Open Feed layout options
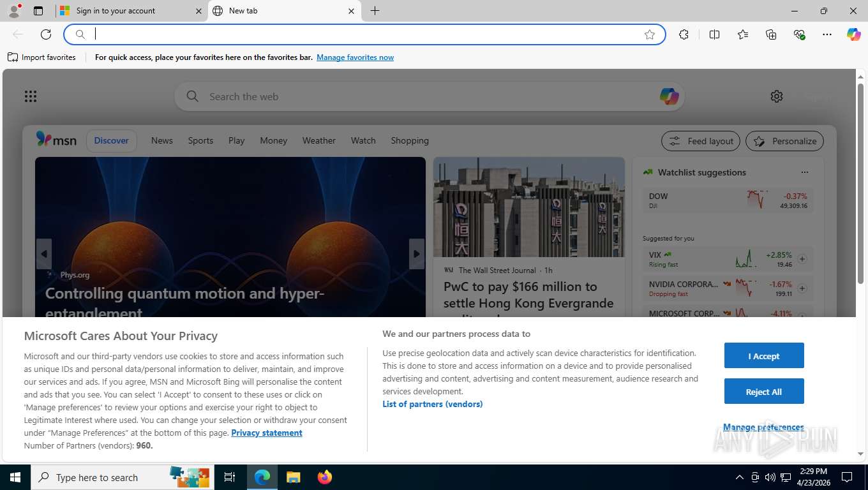The width and height of the screenshot is (868, 490). [701, 141]
